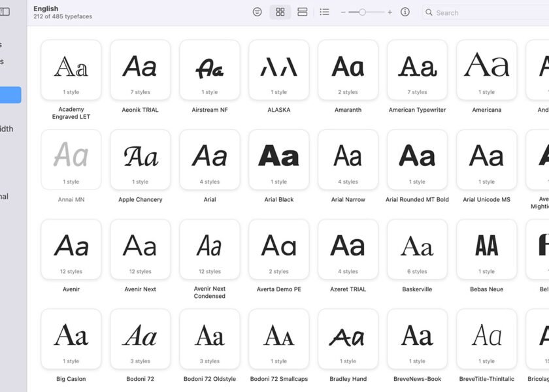Screen dimensions: 549x392
Task: Open the Aeonik TRIAL font tile
Action: [x=141, y=70]
